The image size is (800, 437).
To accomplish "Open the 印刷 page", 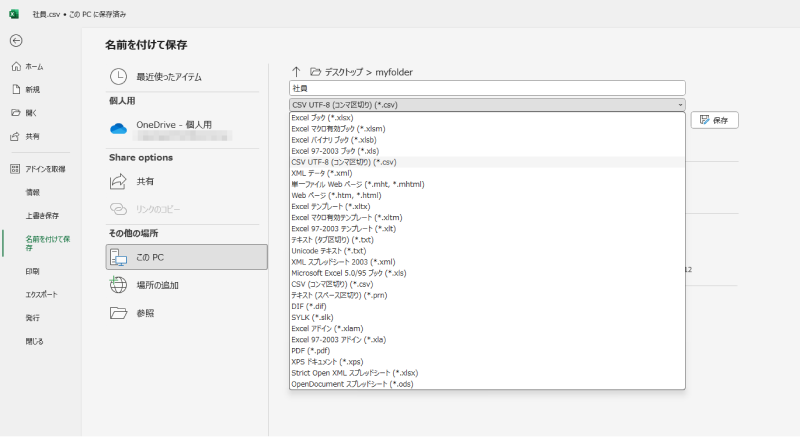I will [x=32, y=271].
